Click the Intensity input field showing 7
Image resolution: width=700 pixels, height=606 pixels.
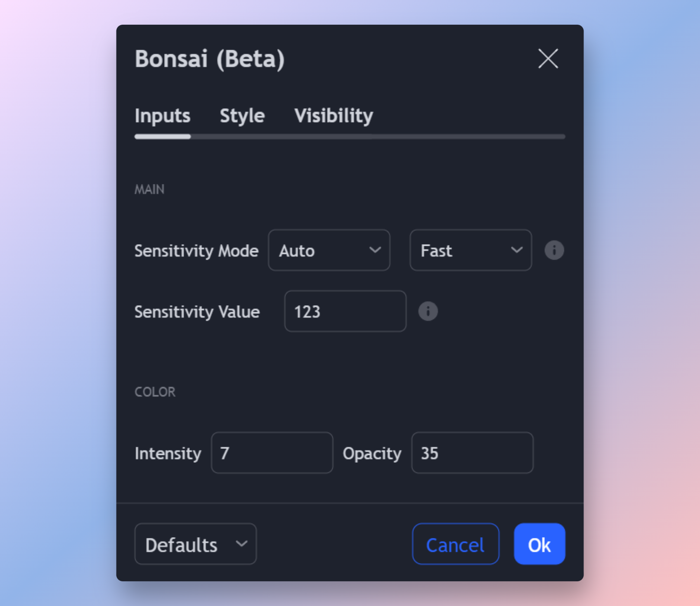pyautogui.click(x=272, y=453)
